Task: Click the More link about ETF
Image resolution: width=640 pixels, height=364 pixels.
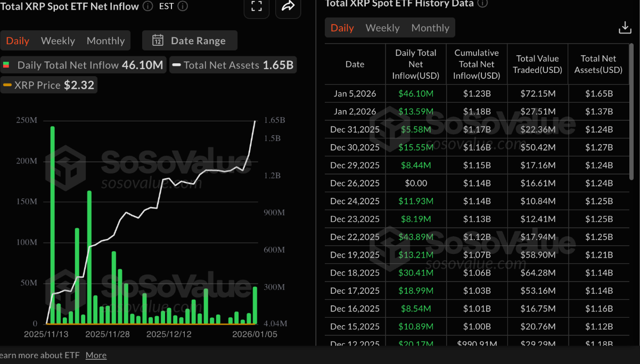Action: coord(96,355)
